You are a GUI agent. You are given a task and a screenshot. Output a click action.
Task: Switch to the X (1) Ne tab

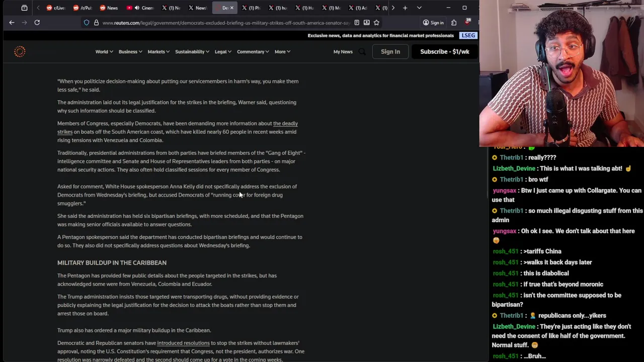point(171,8)
